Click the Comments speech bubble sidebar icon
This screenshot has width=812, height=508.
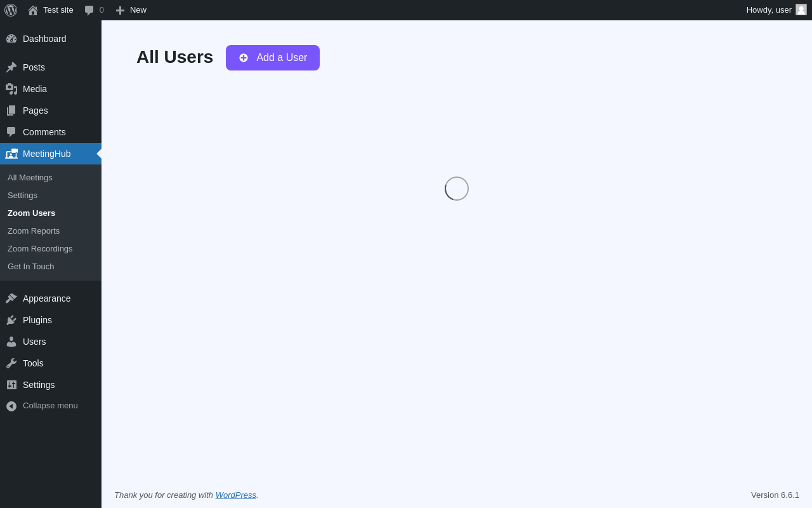11,132
